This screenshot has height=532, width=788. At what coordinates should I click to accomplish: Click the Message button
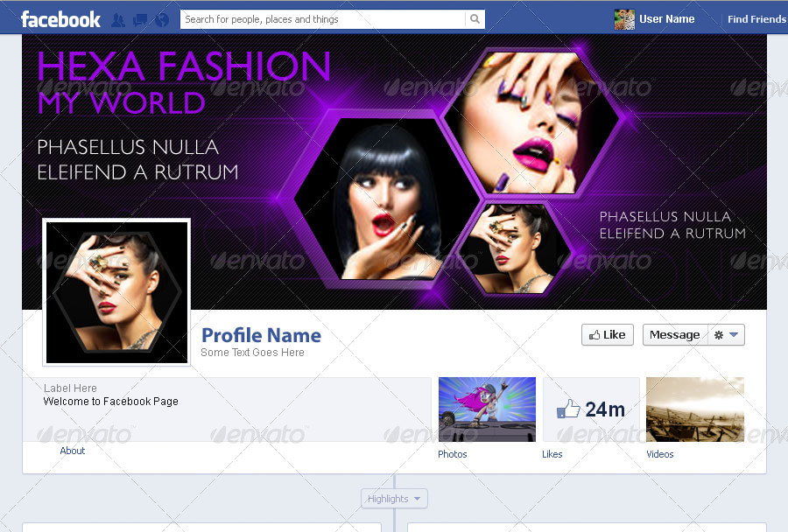tap(675, 335)
